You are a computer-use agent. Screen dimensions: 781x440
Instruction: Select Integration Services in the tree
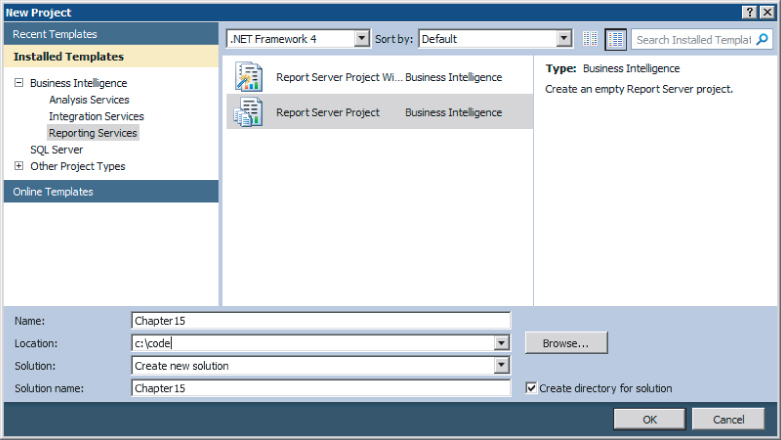click(97, 116)
